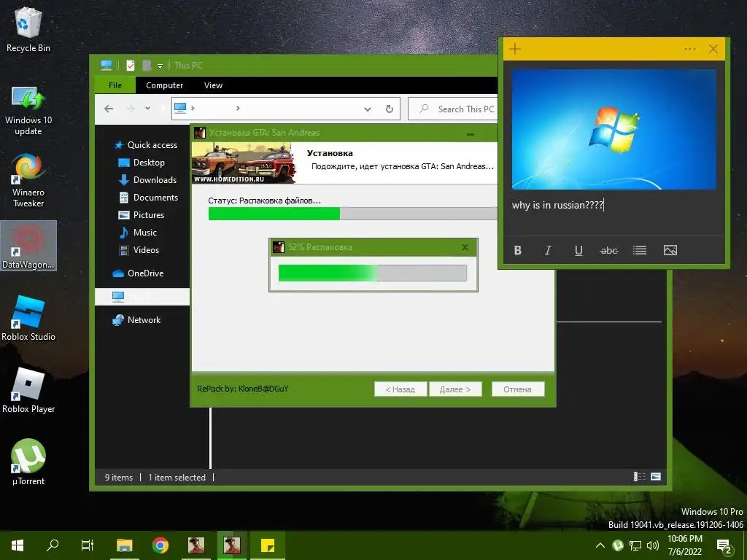Close the 52% Распаковка progress dialog
This screenshot has height=560, width=747.
(465, 247)
